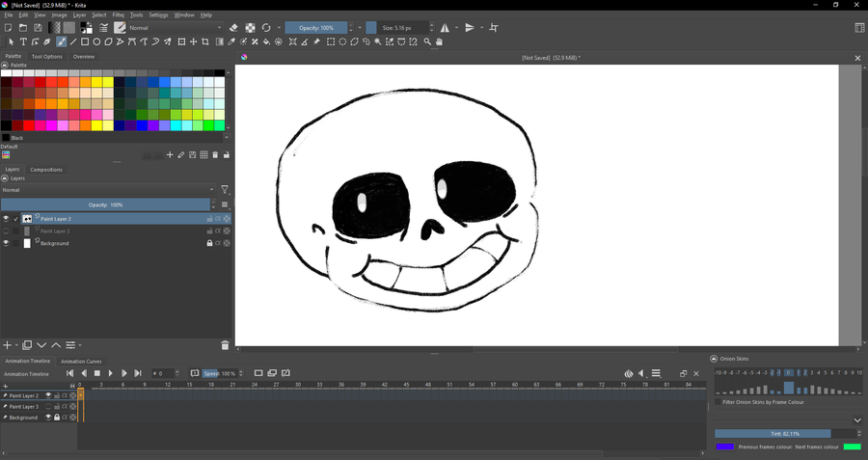868x460 pixels.
Task: Open layer properties menu dropdown
Action: click(73, 345)
